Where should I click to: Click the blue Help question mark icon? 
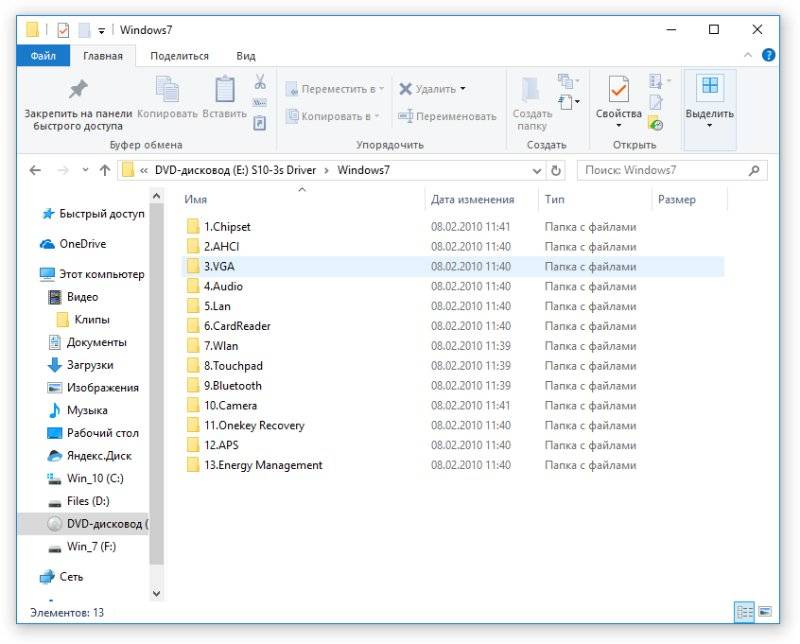pyautogui.click(x=768, y=55)
